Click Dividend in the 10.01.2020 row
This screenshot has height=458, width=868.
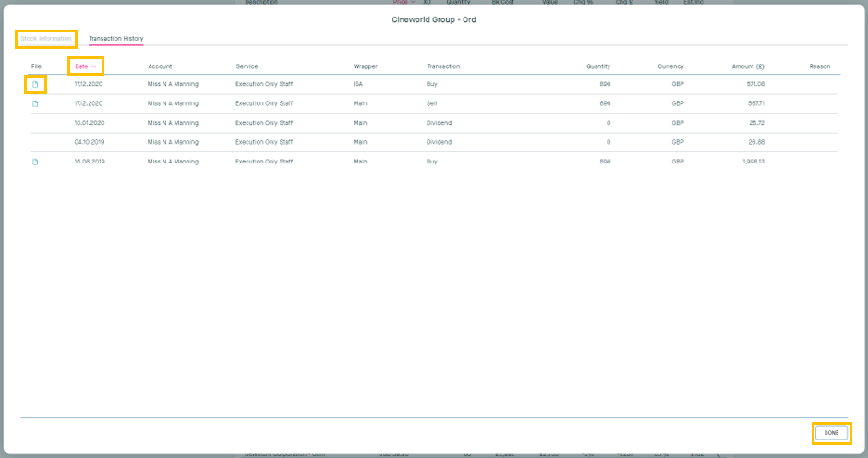tap(439, 123)
